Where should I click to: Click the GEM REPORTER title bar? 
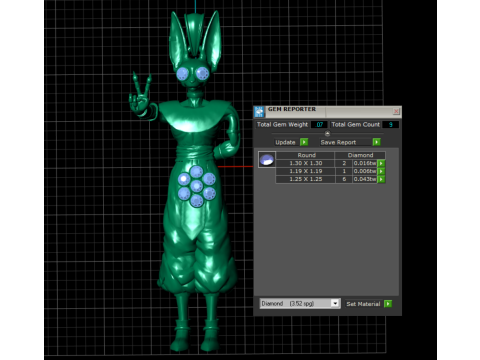tap(328, 112)
